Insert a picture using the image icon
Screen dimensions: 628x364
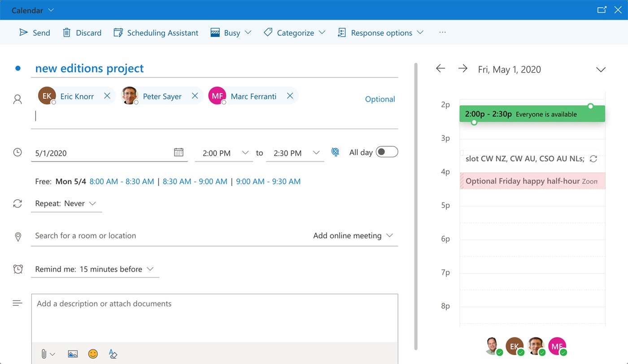tap(73, 354)
